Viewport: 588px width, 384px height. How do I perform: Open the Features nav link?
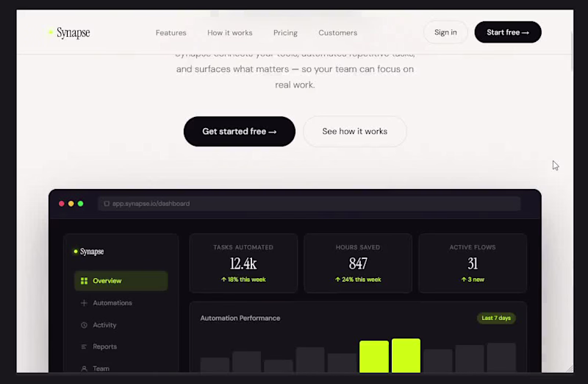[x=171, y=32]
